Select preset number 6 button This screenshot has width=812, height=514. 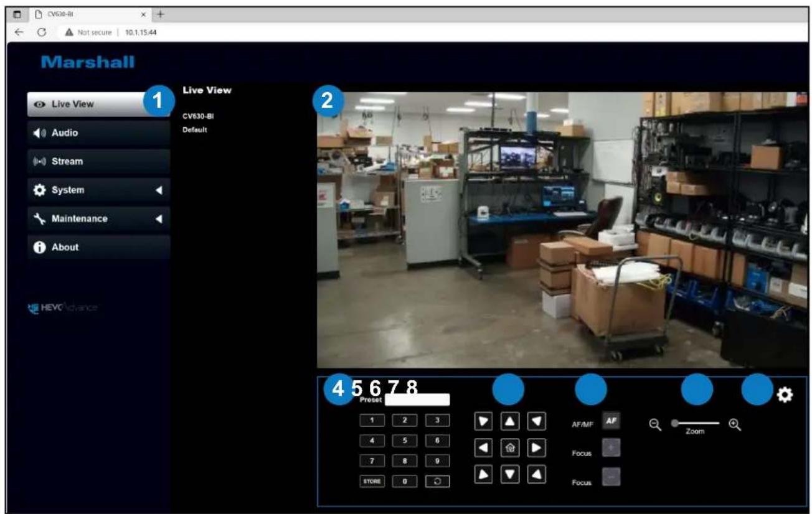[x=437, y=441]
